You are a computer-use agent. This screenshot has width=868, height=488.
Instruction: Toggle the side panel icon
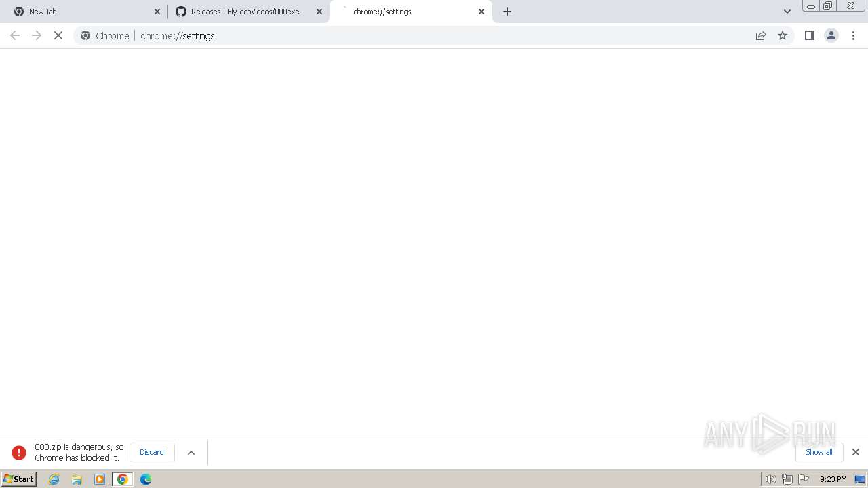(809, 35)
